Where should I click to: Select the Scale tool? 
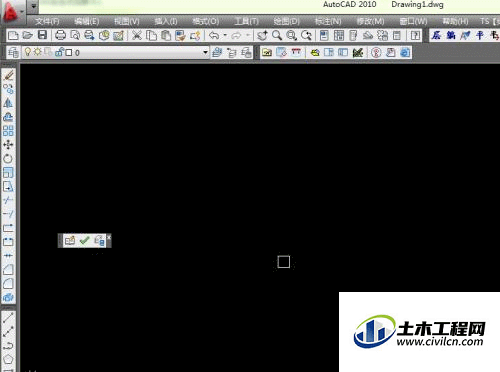point(9,173)
